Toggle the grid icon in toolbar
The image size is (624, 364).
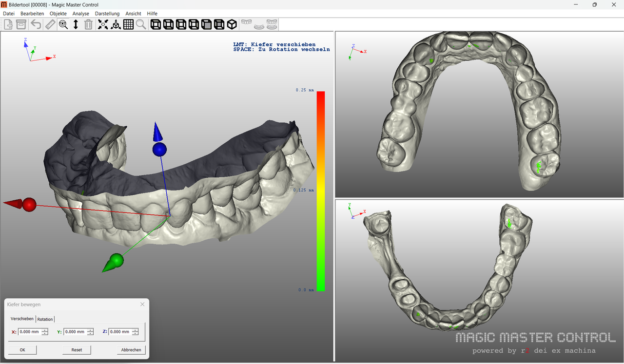point(128,24)
